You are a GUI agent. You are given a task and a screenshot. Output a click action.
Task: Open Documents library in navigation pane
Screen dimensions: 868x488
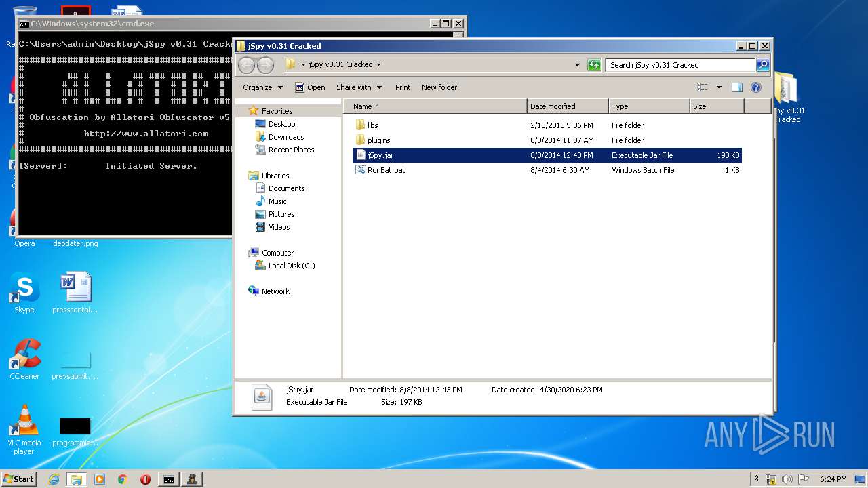coord(286,188)
